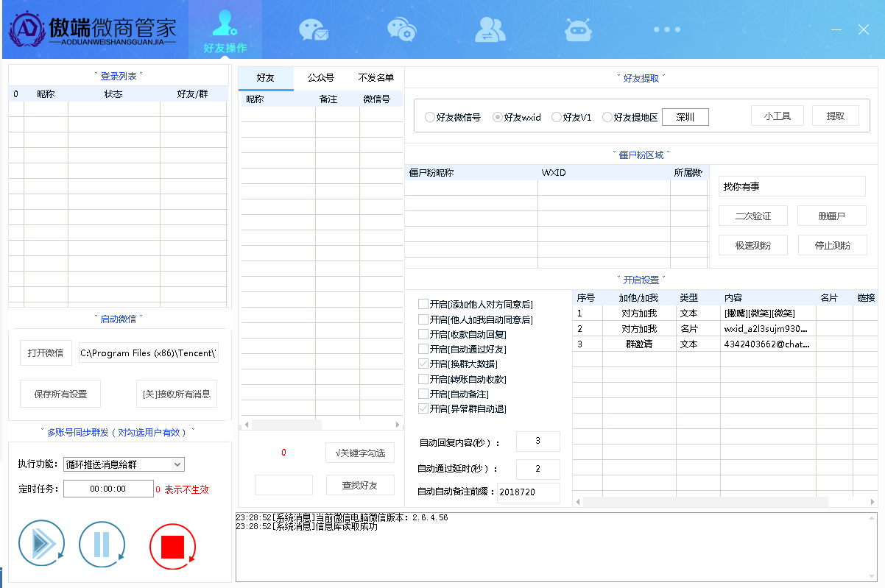Click the 自动通过延时(秒) value field
The width and height of the screenshot is (885, 588).
coord(538,469)
